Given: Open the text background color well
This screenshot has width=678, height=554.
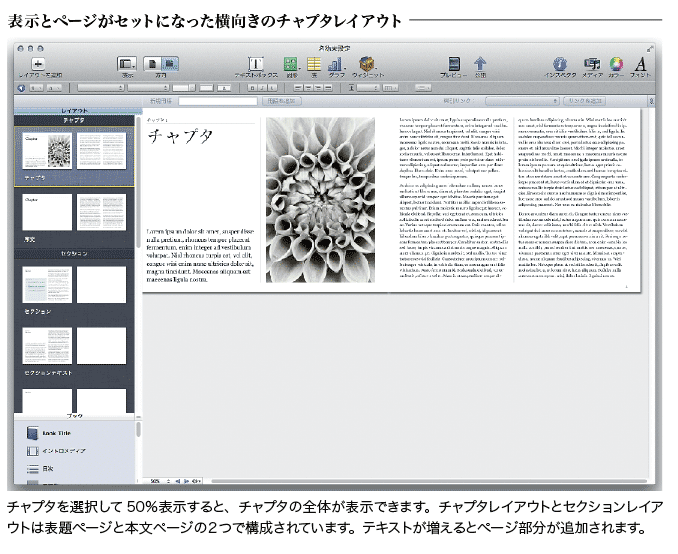Looking at the screenshot, I should 224,88.
